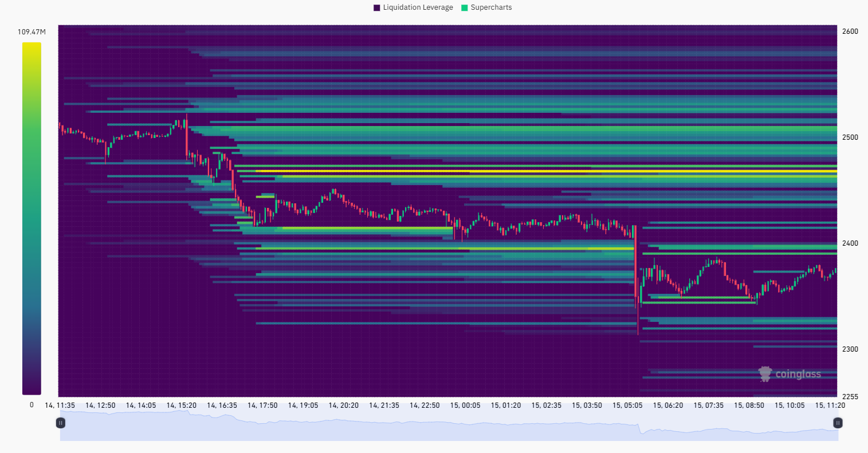Viewport: 868px width, 453px height.
Task: Click the "15, 05:05" time axis label
Action: pos(627,405)
